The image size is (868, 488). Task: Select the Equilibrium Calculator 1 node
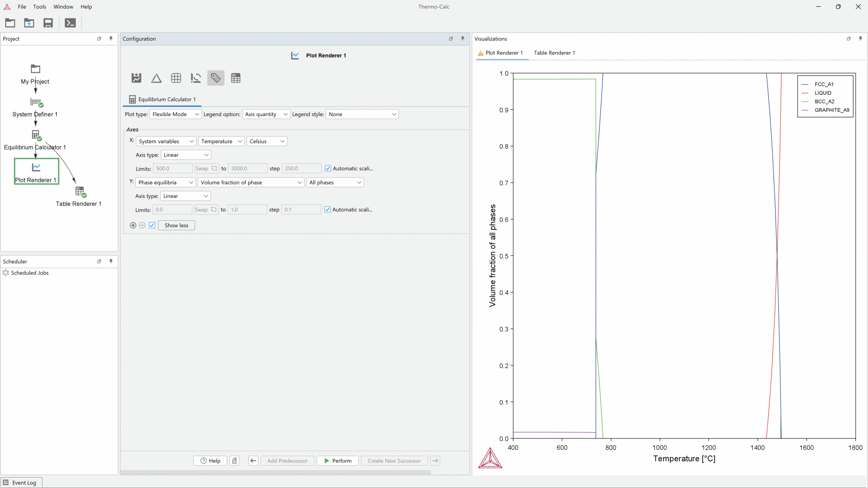click(35, 140)
